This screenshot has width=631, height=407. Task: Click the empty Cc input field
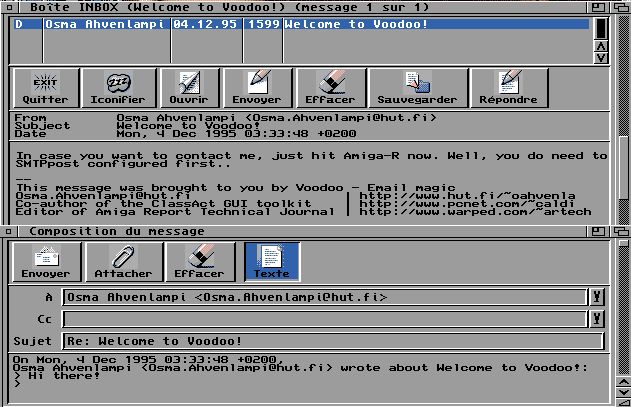point(324,319)
